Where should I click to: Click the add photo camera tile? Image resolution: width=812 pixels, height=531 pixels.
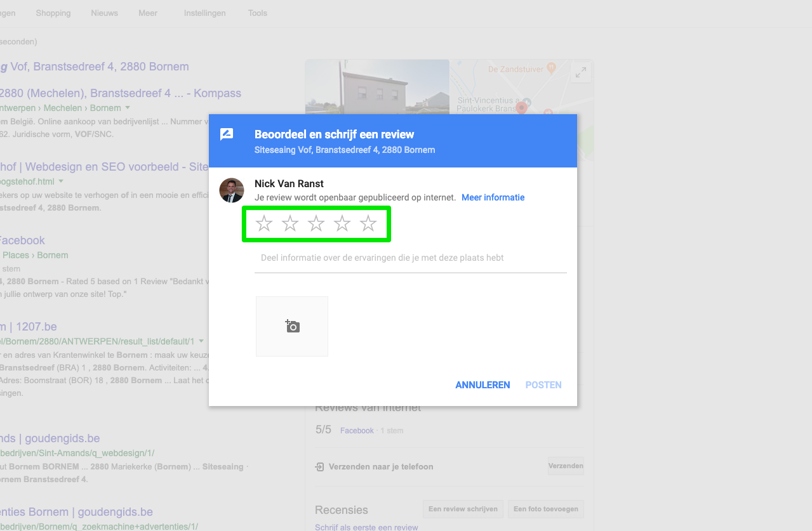point(292,326)
